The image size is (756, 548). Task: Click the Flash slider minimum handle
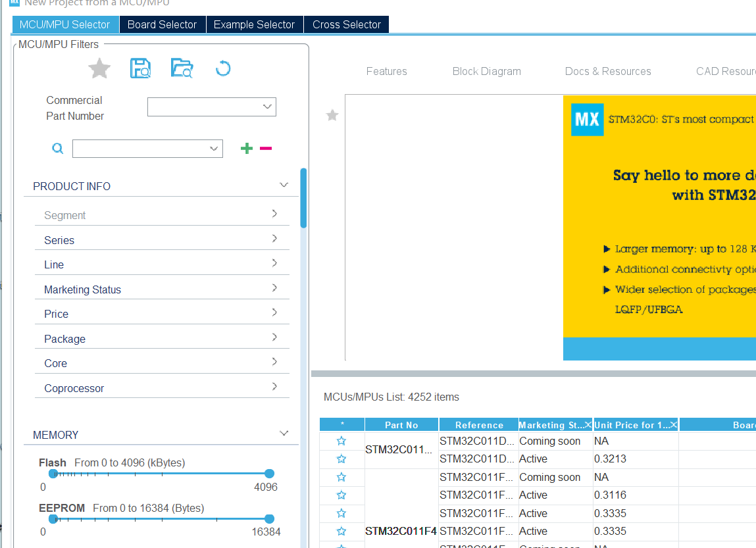53,474
